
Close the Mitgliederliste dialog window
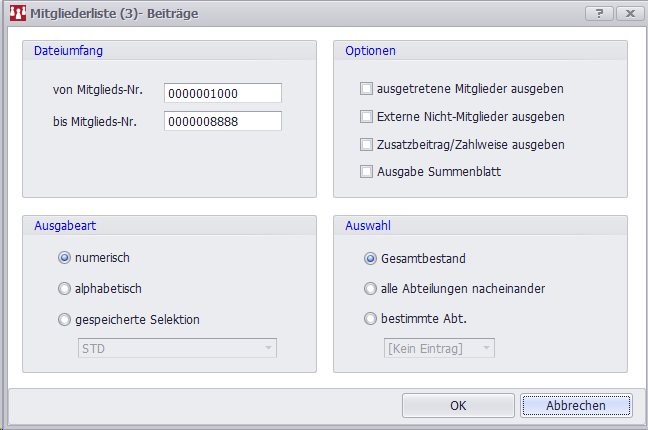(x=628, y=14)
